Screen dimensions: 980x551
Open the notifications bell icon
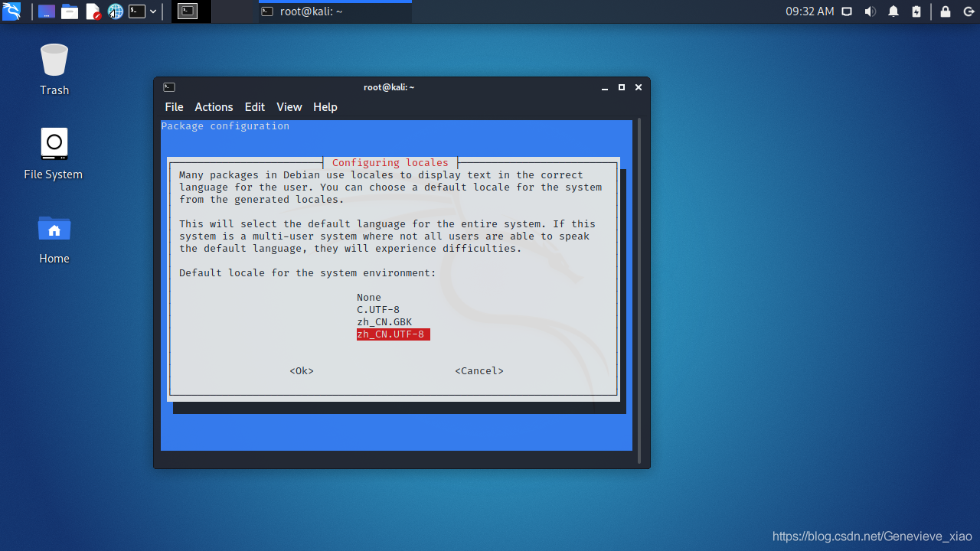(893, 11)
